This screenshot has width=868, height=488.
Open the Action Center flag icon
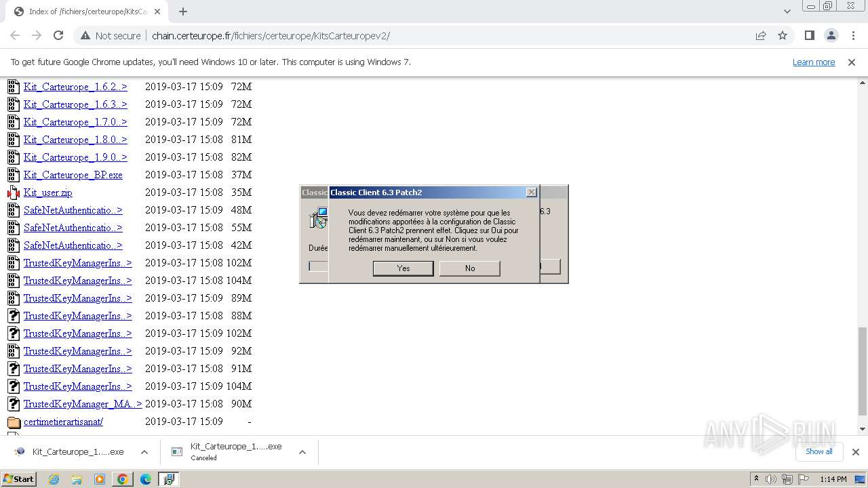coord(804,479)
